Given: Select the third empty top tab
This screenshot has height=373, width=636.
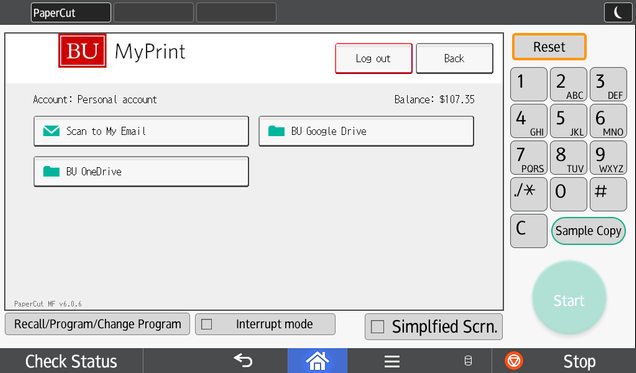Looking at the screenshot, I should 236,13.
